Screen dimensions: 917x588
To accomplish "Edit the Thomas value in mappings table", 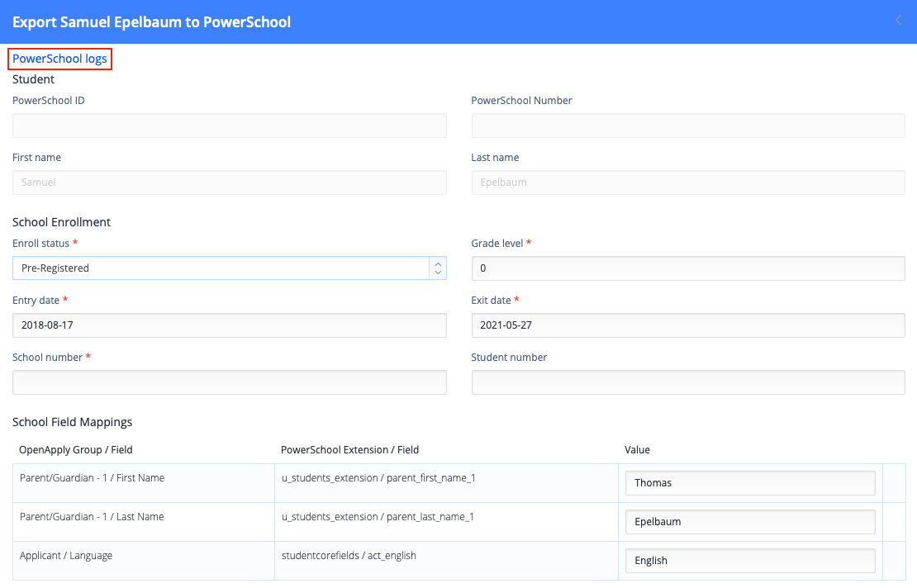I will (750, 483).
